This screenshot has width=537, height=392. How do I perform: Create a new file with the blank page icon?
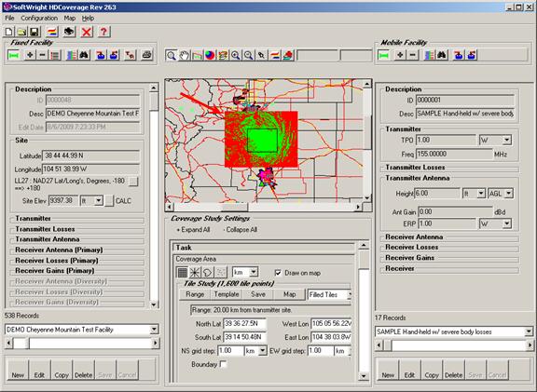click(9, 32)
